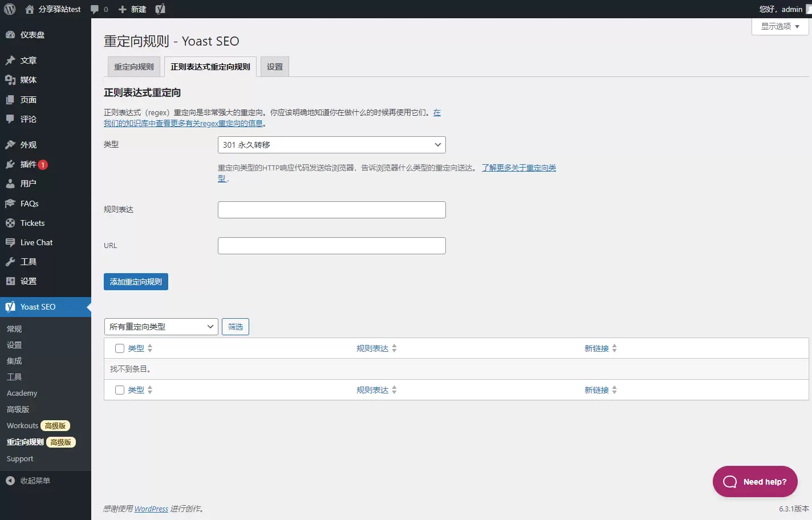
Task: Click the plugin update badge showing 1
Action: pos(43,165)
